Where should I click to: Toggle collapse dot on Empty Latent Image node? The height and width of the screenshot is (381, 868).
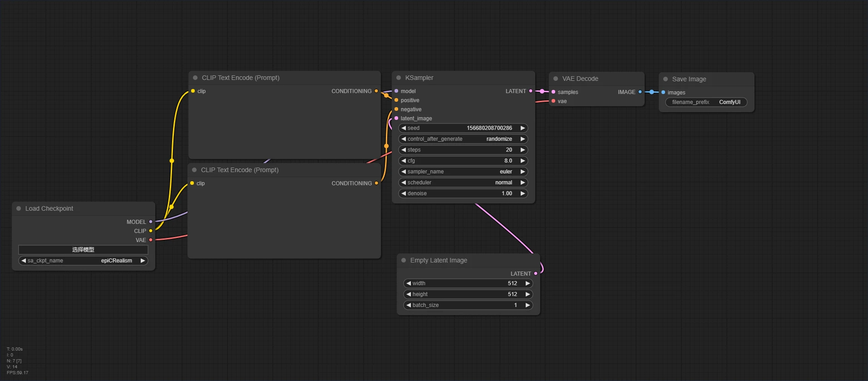point(404,260)
